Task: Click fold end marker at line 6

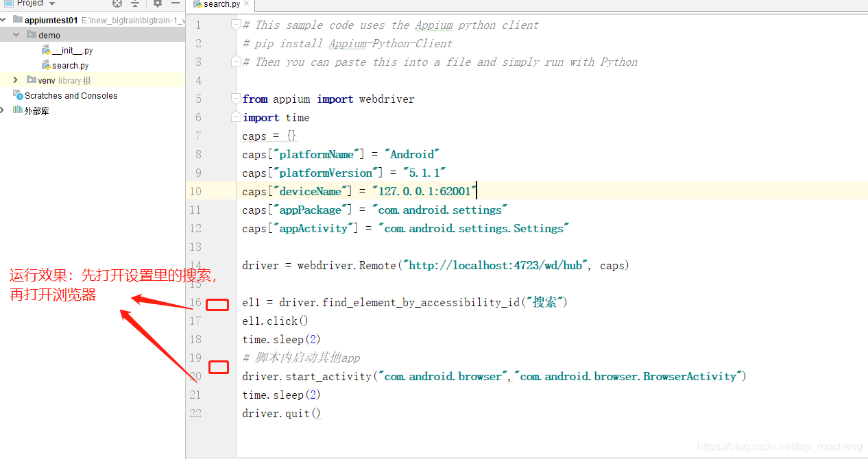Action: pyautogui.click(x=236, y=117)
